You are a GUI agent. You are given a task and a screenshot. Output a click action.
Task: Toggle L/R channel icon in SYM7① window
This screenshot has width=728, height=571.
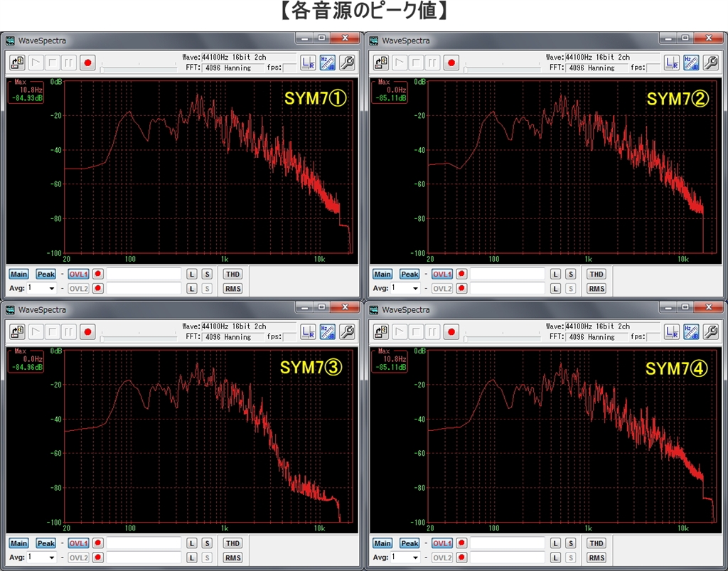(x=308, y=63)
